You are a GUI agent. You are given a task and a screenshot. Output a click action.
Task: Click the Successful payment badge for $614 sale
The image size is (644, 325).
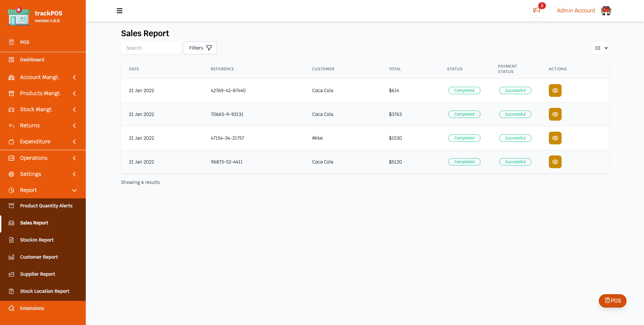515,90
